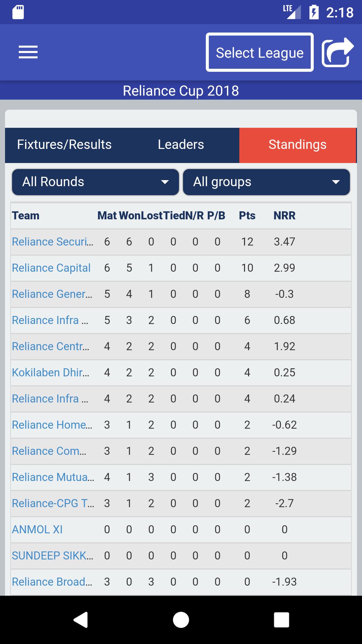Tap the Android back button
Image resolution: width=362 pixels, height=644 pixels.
(80, 620)
